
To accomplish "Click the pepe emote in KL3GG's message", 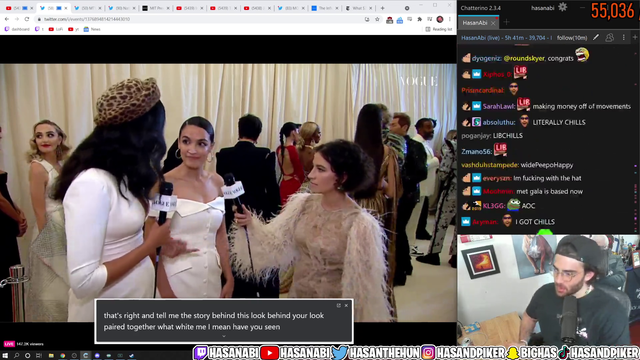I will tap(513, 205).
